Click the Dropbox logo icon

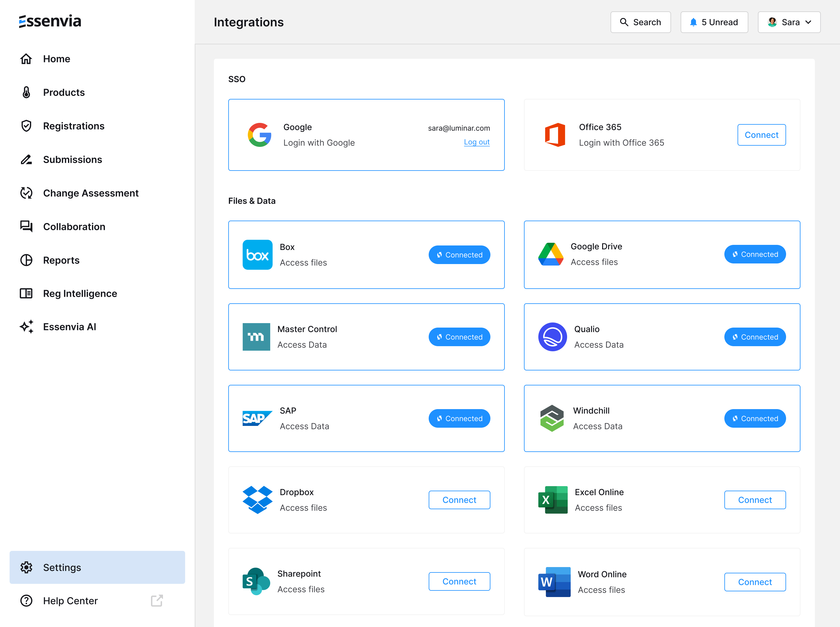tap(257, 500)
